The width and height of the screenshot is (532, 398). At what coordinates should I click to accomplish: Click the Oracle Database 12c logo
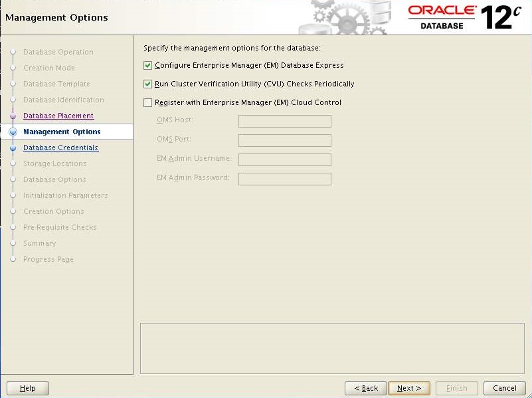pyautogui.click(x=464, y=17)
